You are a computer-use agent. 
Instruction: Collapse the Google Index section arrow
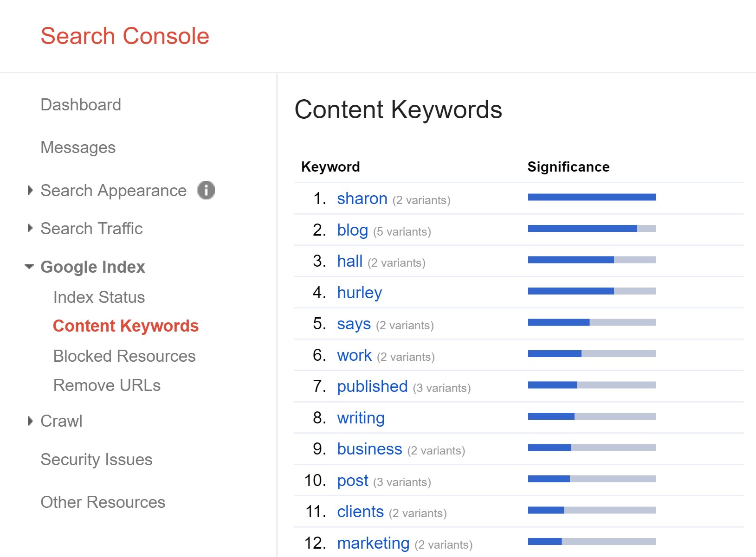(29, 267)
